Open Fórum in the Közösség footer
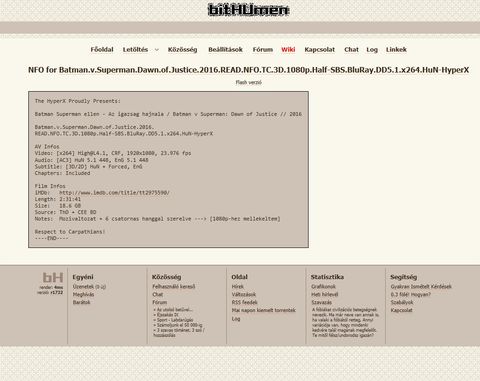The image size is (480, 381). [x=159, y=302]
